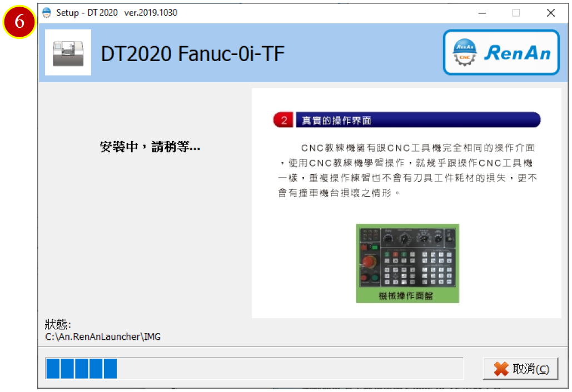Click the 安裝中，請稍等... message
The width and height of the screenshot is (572, 392).
click(150, 147)
